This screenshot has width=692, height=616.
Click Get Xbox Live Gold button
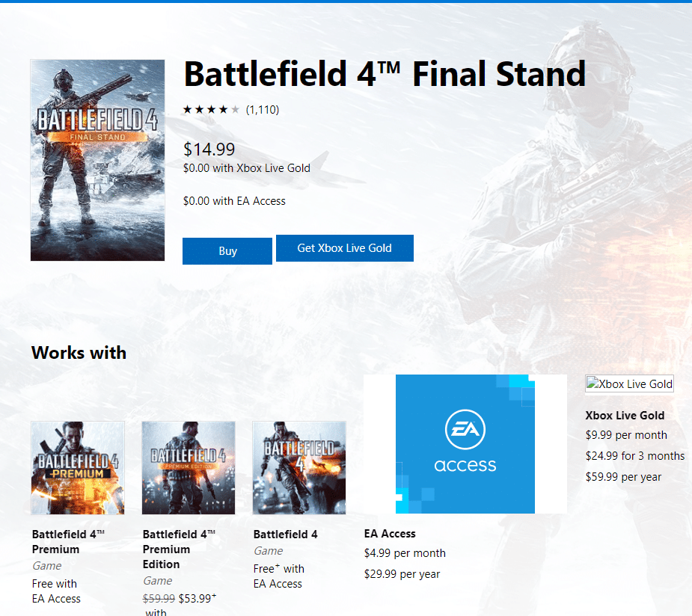point(344,248)
